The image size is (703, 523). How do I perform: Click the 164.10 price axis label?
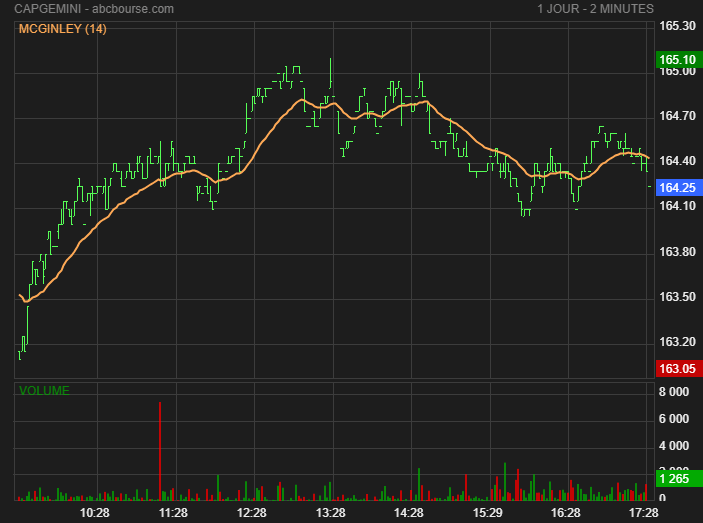pyautogui.click(x=677, y=206)
